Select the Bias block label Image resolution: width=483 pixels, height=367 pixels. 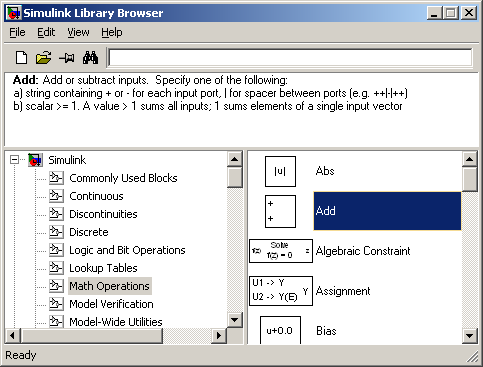point(326,331)
